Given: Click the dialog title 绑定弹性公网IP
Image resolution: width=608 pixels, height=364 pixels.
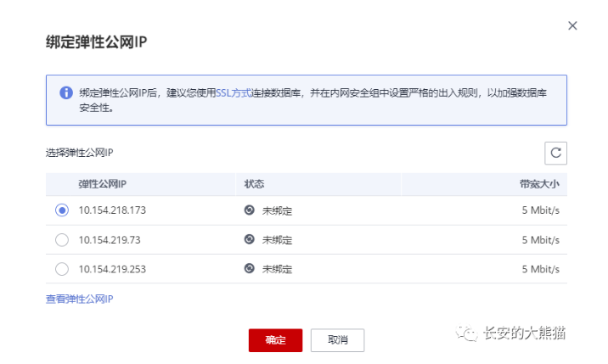Looking at the screenshot, I should [96, 42].
